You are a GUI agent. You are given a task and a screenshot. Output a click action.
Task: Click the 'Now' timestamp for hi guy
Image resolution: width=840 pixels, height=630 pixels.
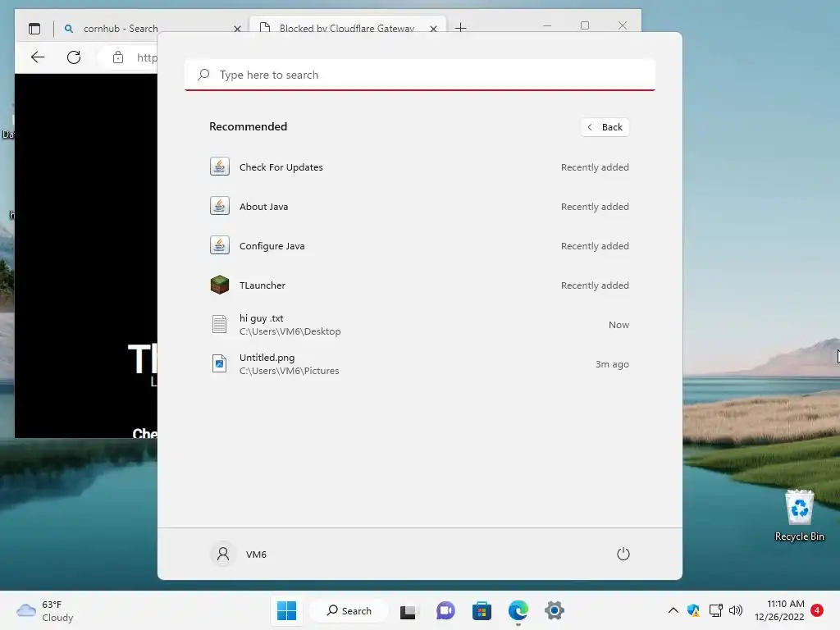pos(619,325)
